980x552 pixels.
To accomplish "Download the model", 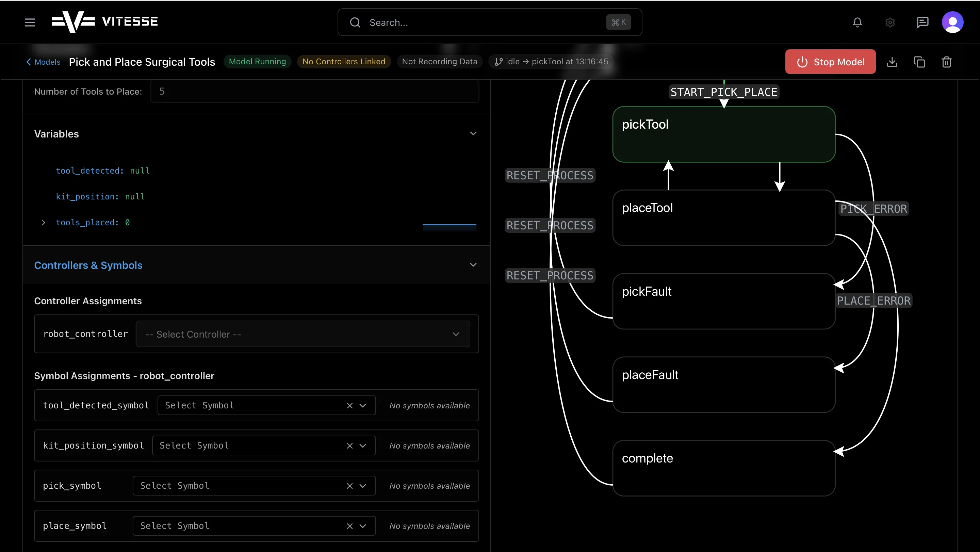I will [892, 62].
